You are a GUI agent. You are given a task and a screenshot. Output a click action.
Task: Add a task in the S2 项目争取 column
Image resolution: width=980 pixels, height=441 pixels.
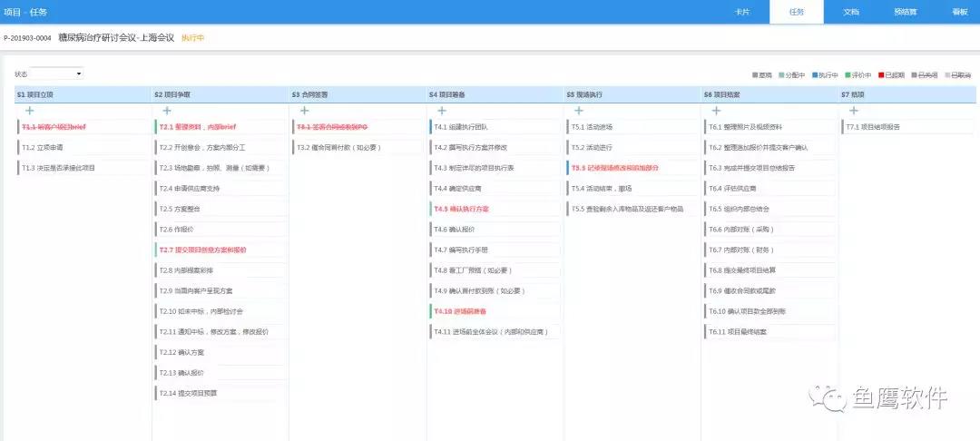click(168, 110)
